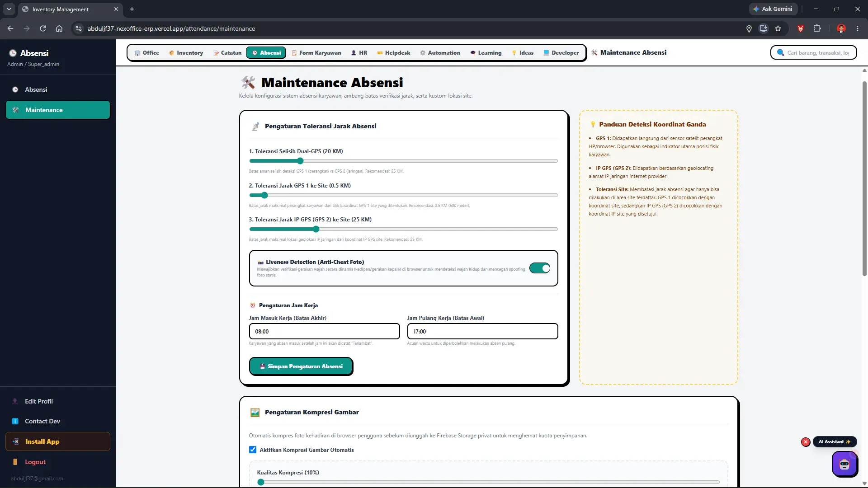Click the Pengaturan Kompresi Gambar picture icon
The image size is (868, 488).
[x=255, y=412]
